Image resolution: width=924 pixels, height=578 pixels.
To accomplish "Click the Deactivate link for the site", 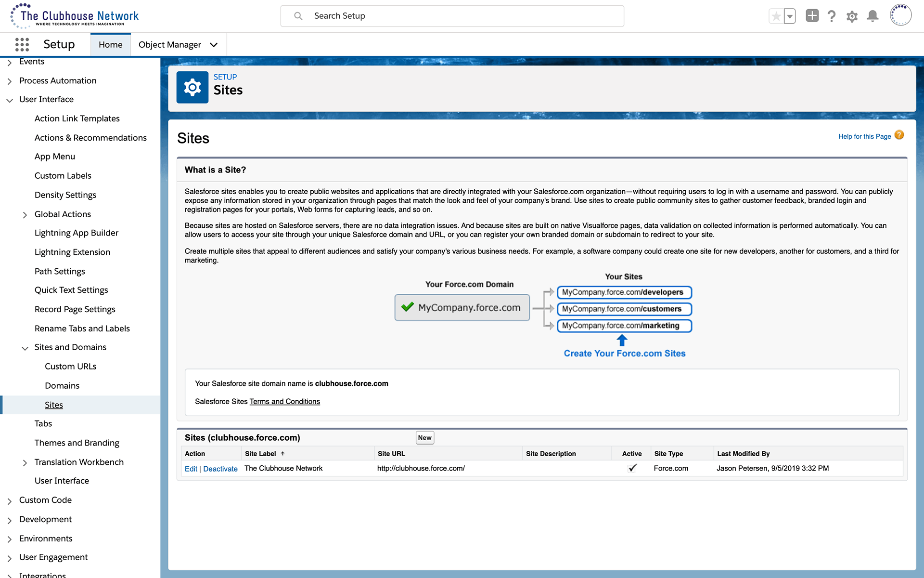I will [220, 469].
